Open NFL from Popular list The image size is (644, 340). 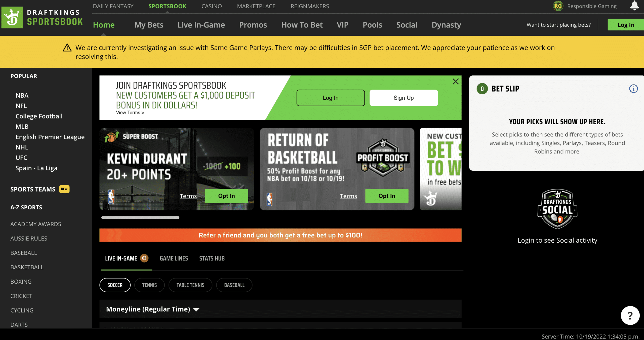tap(21, 106)
